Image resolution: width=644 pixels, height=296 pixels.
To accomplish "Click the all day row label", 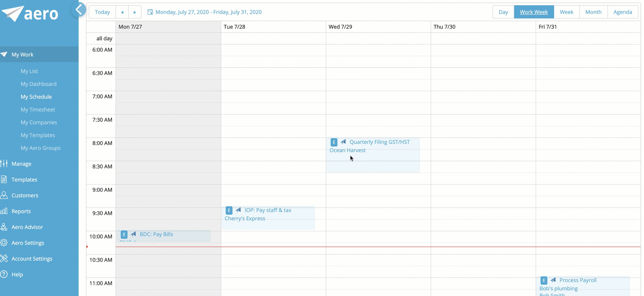I will (104, 38).
